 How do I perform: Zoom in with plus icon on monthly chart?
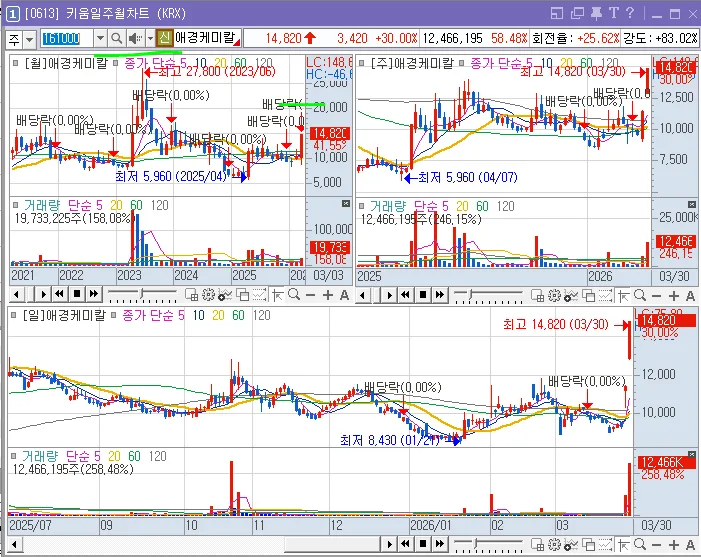[x=328, y=295]
